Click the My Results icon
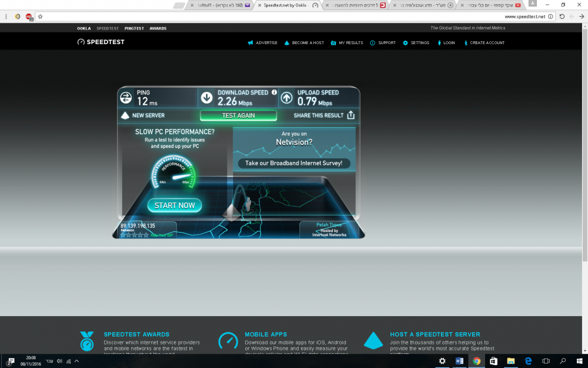Image resolution: width=588 pixels, height=368 pixels. point(333,43)
